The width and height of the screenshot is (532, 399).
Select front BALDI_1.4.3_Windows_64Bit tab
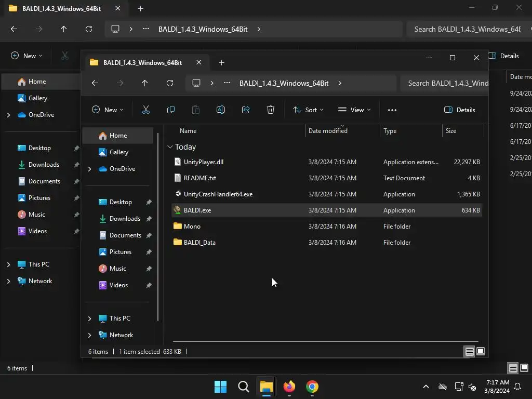point(142,63)
